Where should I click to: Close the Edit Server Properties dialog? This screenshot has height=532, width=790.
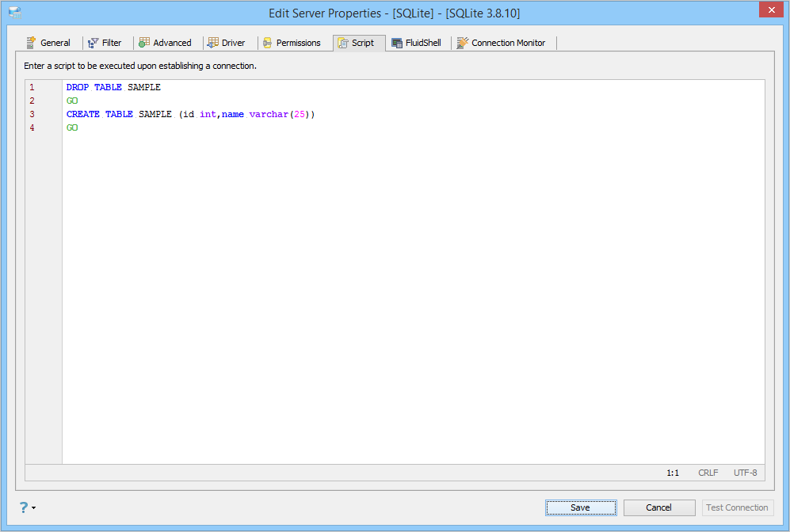point(771,9)
